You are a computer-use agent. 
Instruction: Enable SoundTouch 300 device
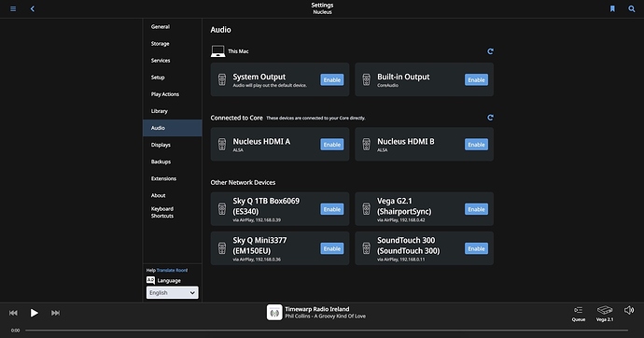(x=476, y=248)
